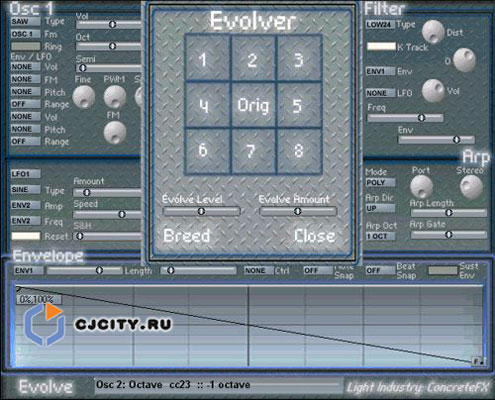Toggle the OFF Note Snap selector
The height and width of the screenshot is (400, 495).
(318, 271)
